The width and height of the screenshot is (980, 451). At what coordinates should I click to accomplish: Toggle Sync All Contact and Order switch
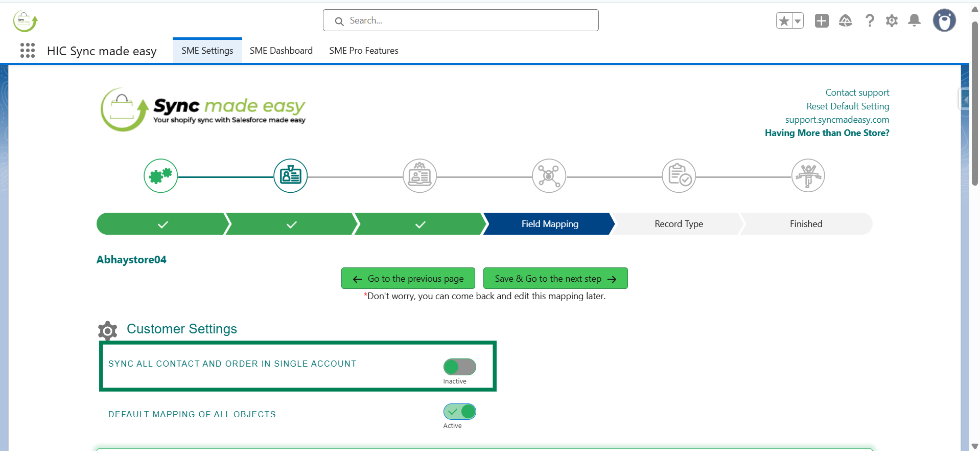460,367
